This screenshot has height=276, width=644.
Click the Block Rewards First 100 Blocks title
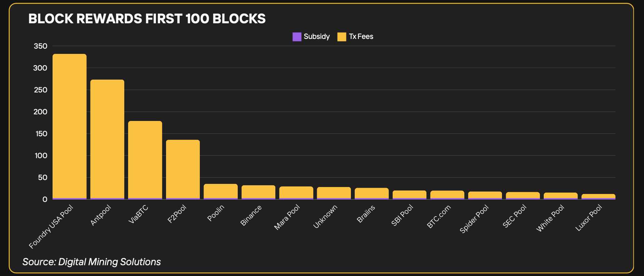coord(147,19)
